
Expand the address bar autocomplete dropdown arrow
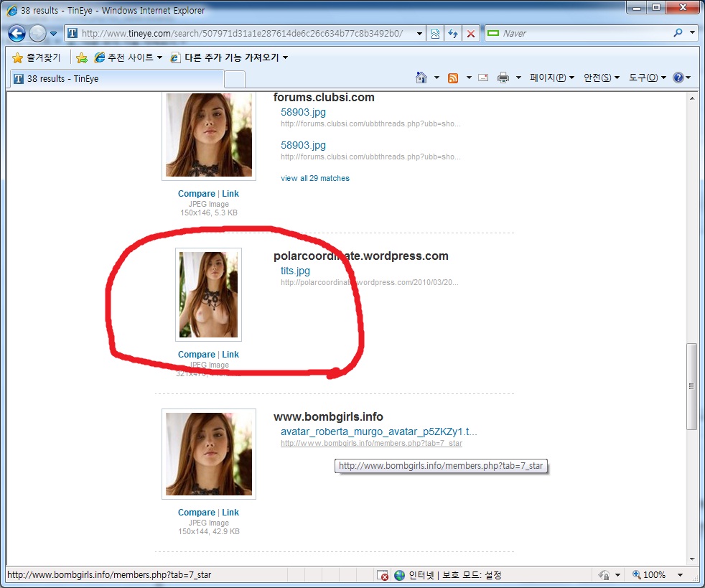pos(419,33)
